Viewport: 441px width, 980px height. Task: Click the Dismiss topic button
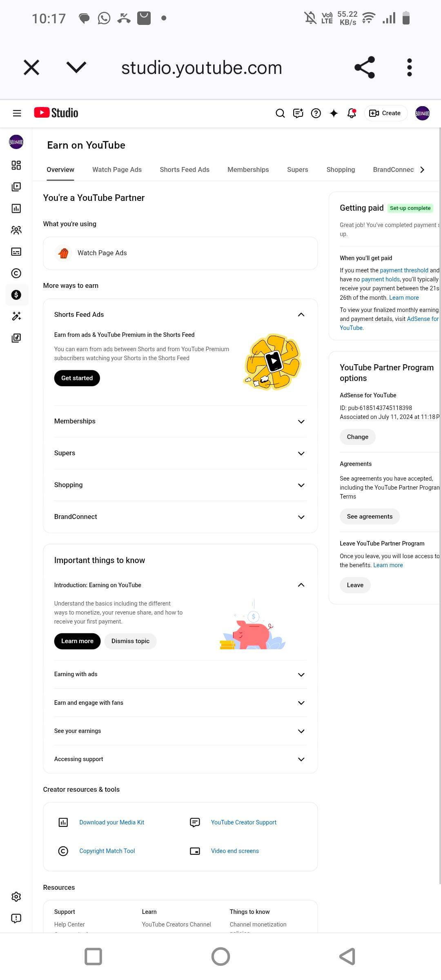pyautogui.click(x=130, y=641)
